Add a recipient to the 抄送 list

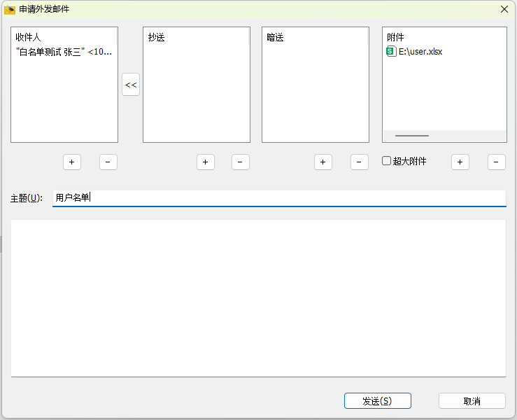click(204, 162)
